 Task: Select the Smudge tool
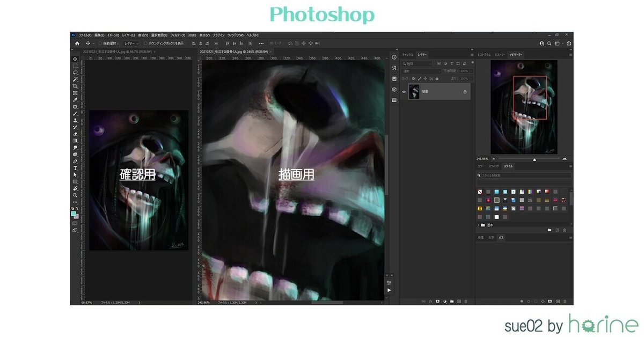(75, 148)
